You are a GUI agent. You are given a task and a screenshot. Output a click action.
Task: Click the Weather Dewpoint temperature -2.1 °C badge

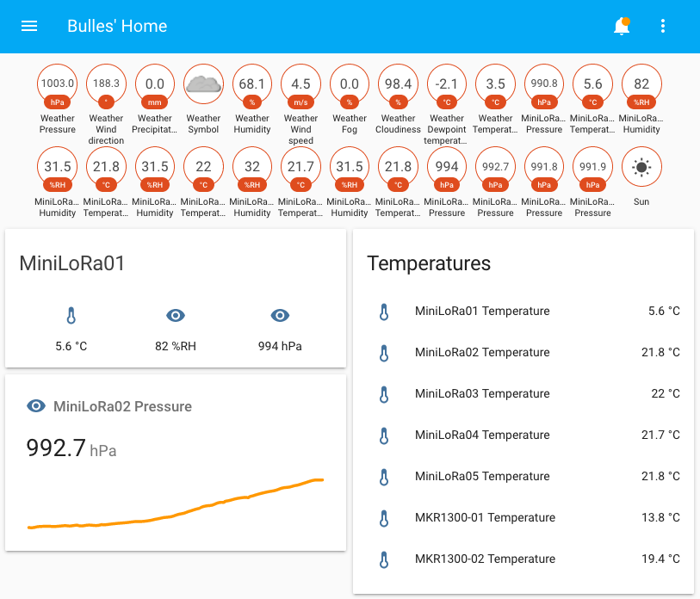446,86
